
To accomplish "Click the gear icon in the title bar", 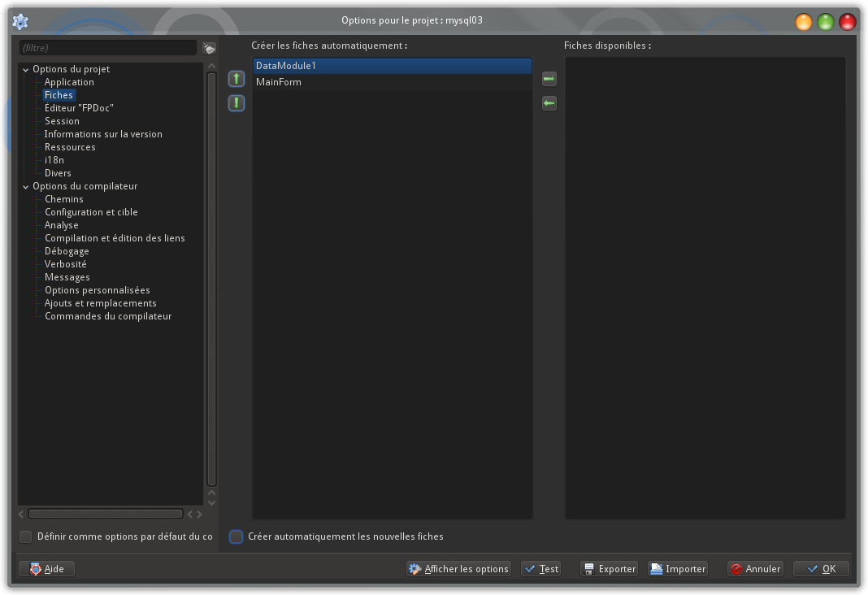I will click(20, 22).
